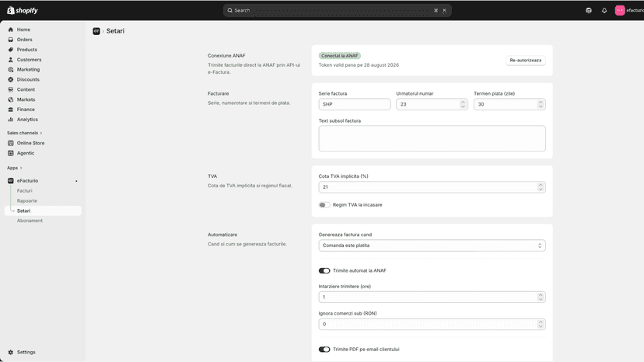Click the Finance bank icon
Image resolution: width=644 pixels, height=362 pixels.
click(x=11, y=110)
